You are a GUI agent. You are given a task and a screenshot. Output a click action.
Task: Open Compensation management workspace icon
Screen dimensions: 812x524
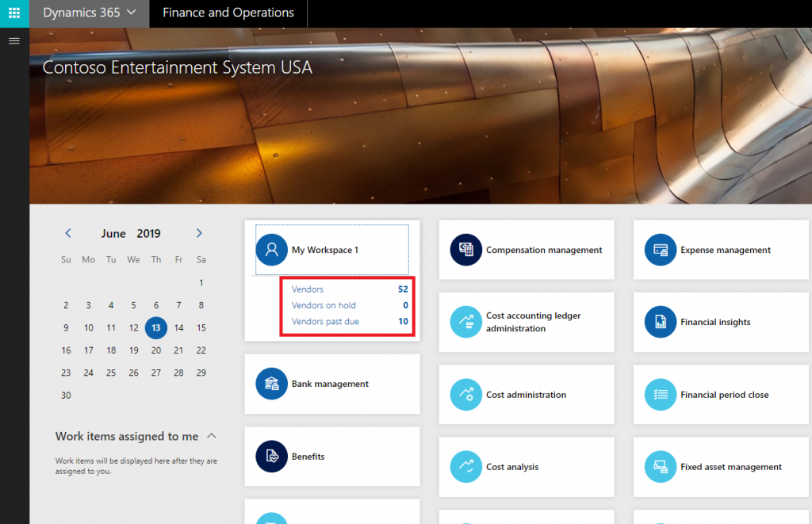tap(466, 250)
